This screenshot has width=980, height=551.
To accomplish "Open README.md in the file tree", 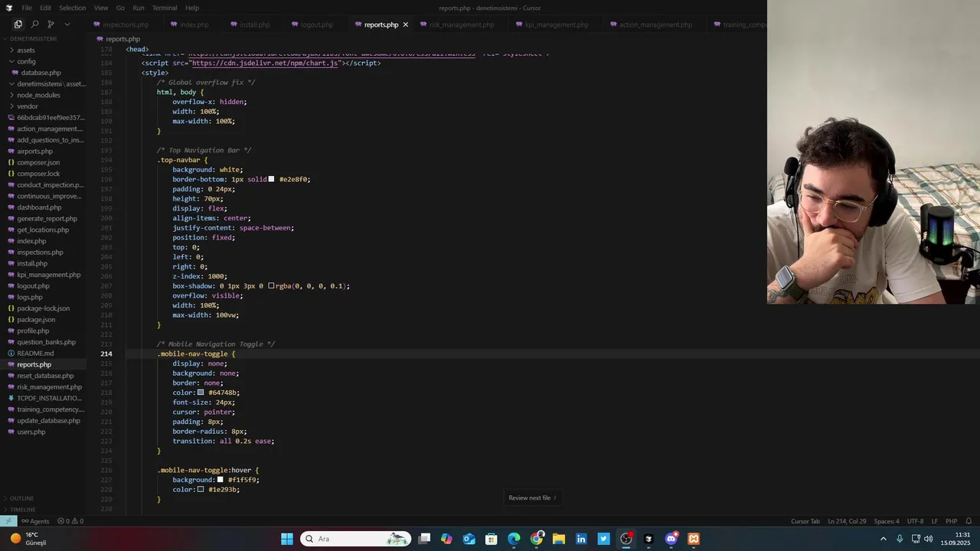I will 35,354.
